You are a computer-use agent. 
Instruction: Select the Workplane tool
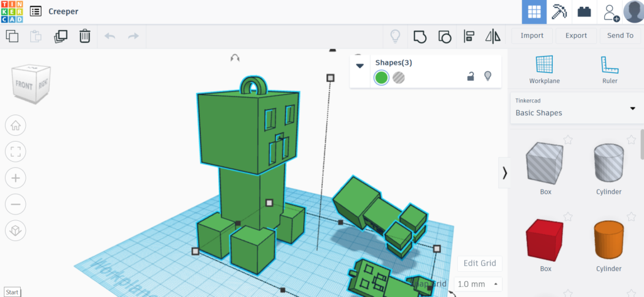coord(544,69)
